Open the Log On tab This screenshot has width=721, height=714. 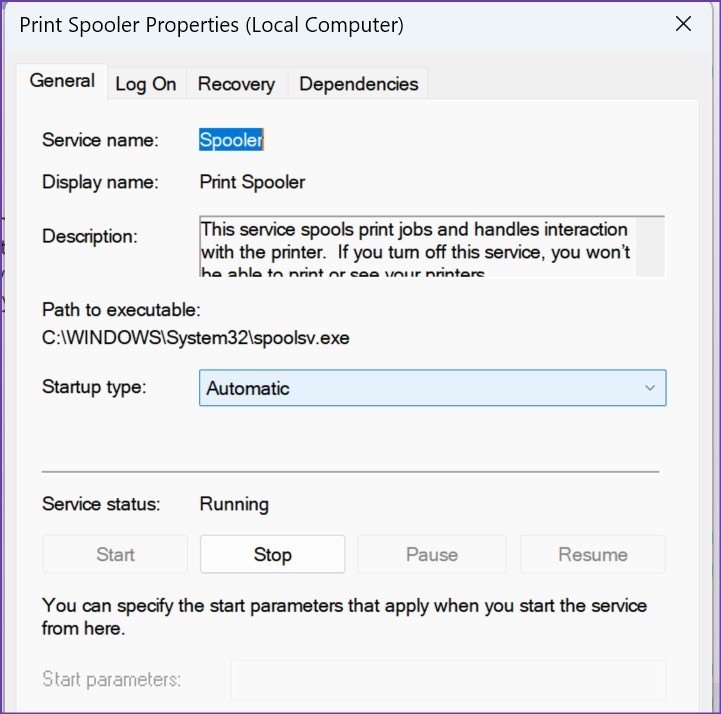(x=146, y=84)
